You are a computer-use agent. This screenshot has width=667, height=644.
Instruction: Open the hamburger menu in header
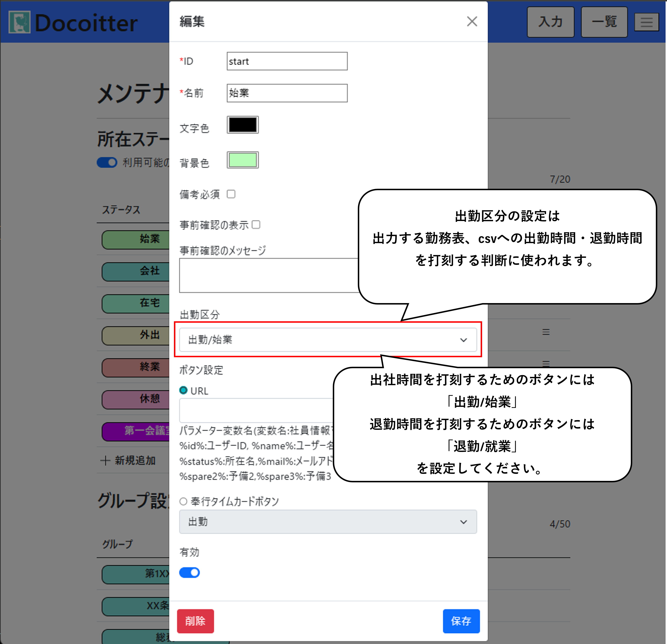pos(646,23)
